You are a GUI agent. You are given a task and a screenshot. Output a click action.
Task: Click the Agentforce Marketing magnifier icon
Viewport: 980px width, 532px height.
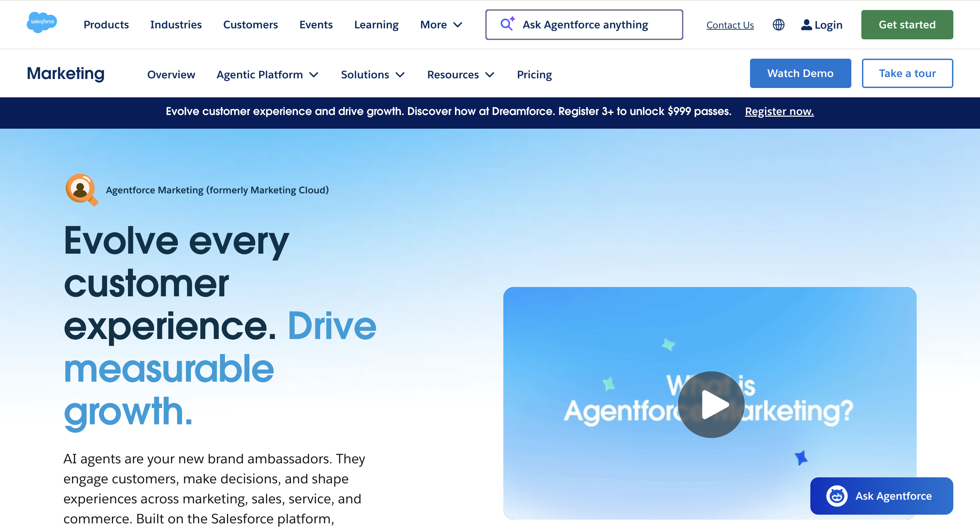tap(82, 190)
